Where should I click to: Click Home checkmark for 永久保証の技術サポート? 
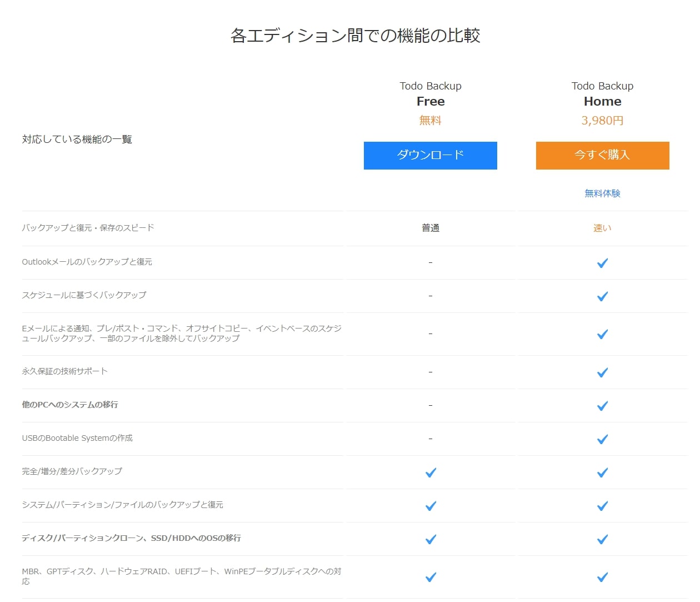pos(602,372)
